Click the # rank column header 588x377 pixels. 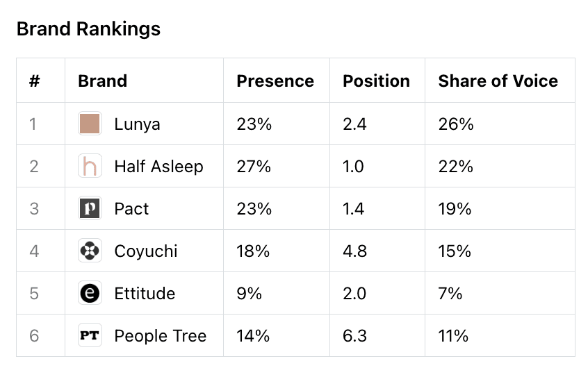35,81
